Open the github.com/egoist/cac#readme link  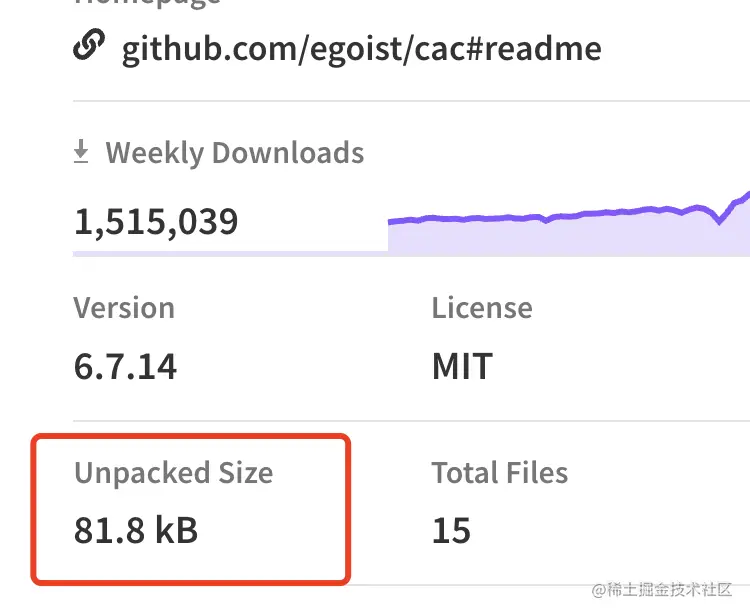(361, 48)
